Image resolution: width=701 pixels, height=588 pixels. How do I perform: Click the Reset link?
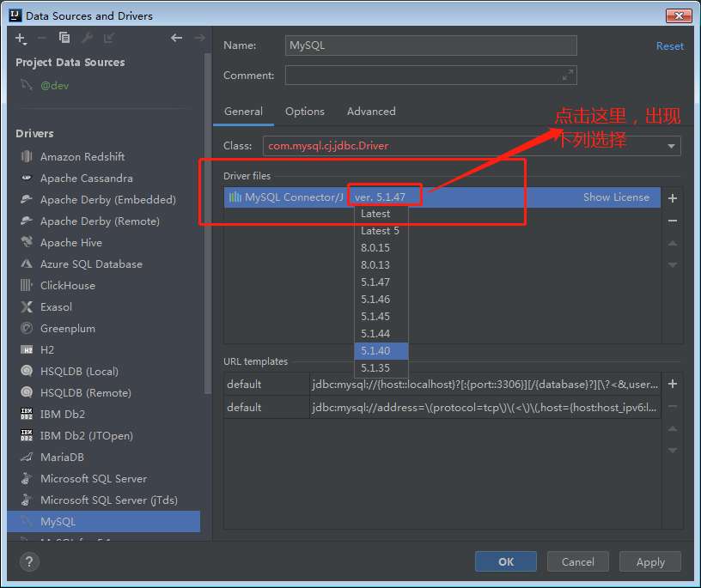670,46
